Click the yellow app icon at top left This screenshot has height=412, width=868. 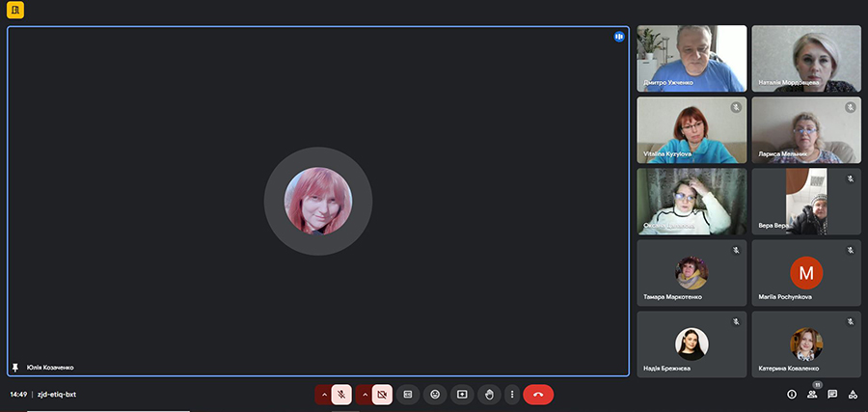coord(14,11)
